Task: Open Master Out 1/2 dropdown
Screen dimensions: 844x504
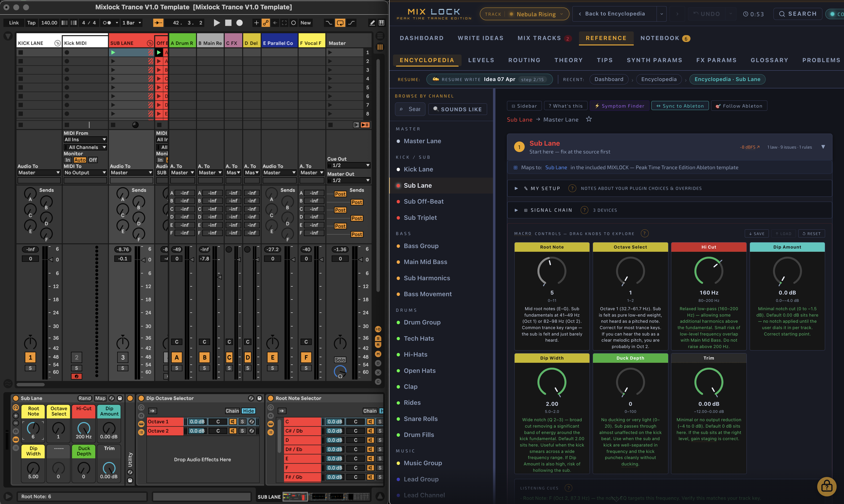Action: pyautogui.click(x=349, y=180)
